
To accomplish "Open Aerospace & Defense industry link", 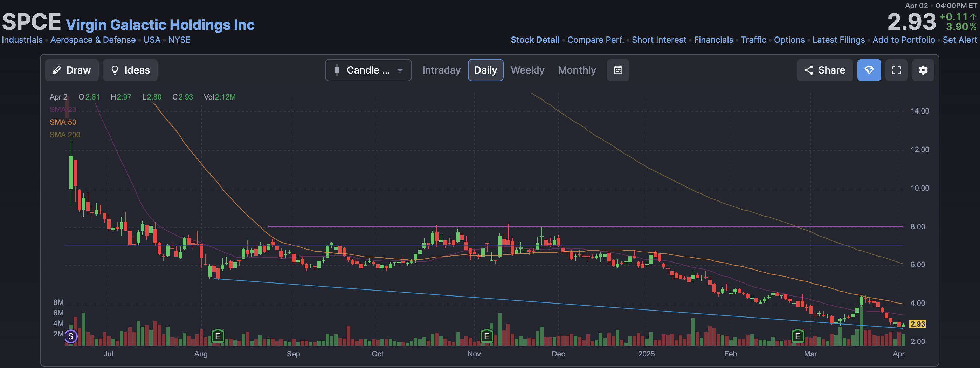I will pos(93,40).
